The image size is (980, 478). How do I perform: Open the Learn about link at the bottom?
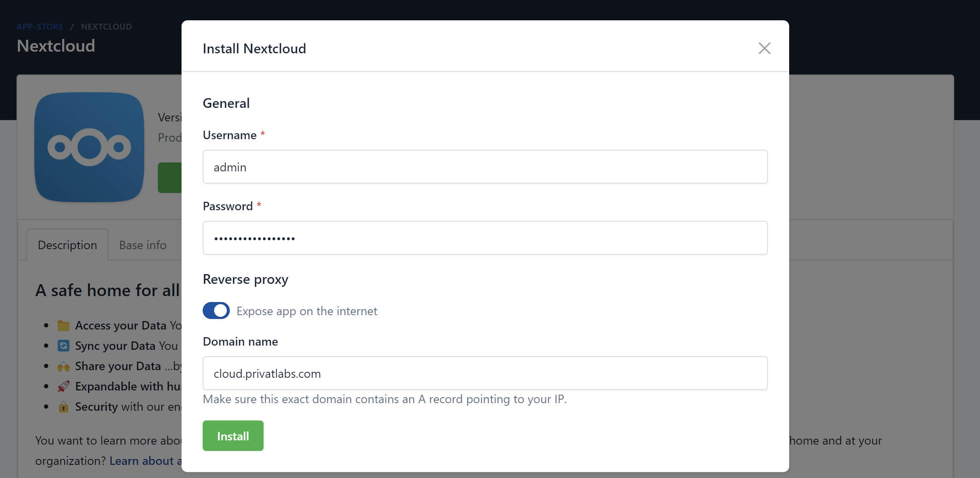click(x=144, y=461)
